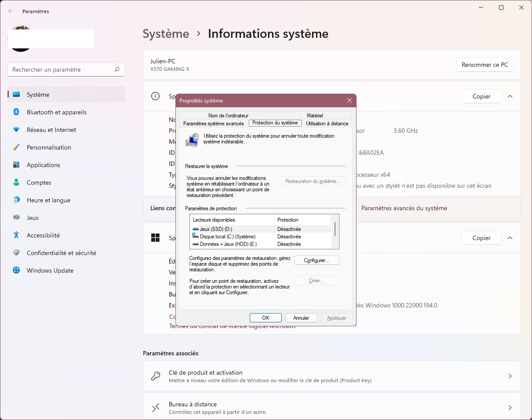Open Clé de produit et activation entry
The height and width of the screenshot is (420, 532).
[332, 376]
